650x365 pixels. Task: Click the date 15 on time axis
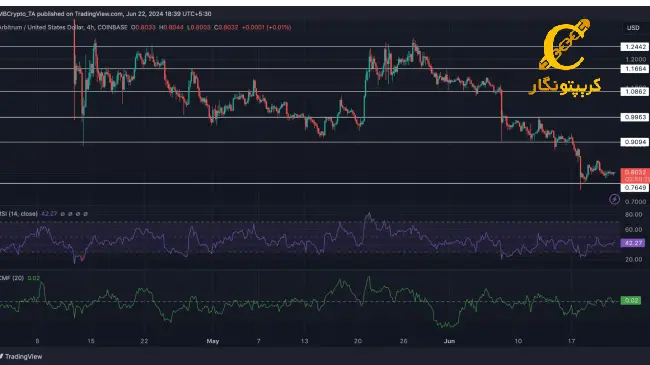91,341
